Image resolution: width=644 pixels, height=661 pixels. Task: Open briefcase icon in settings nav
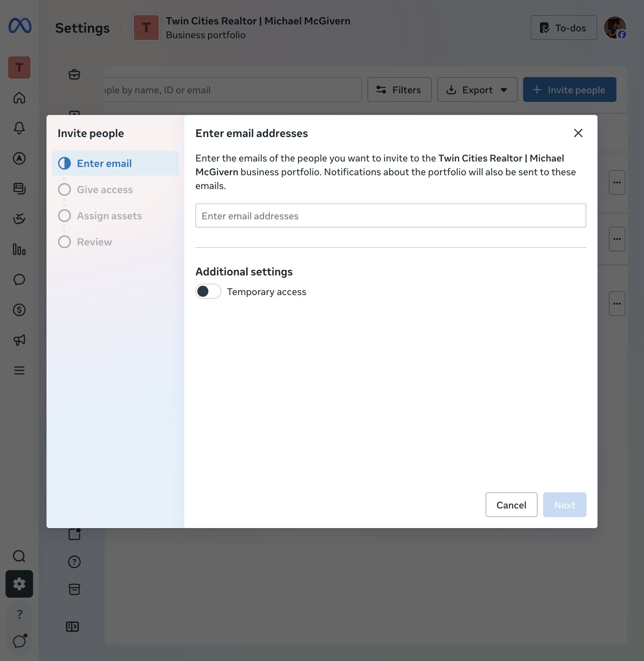pyautogui.click(x=74, y=74)
